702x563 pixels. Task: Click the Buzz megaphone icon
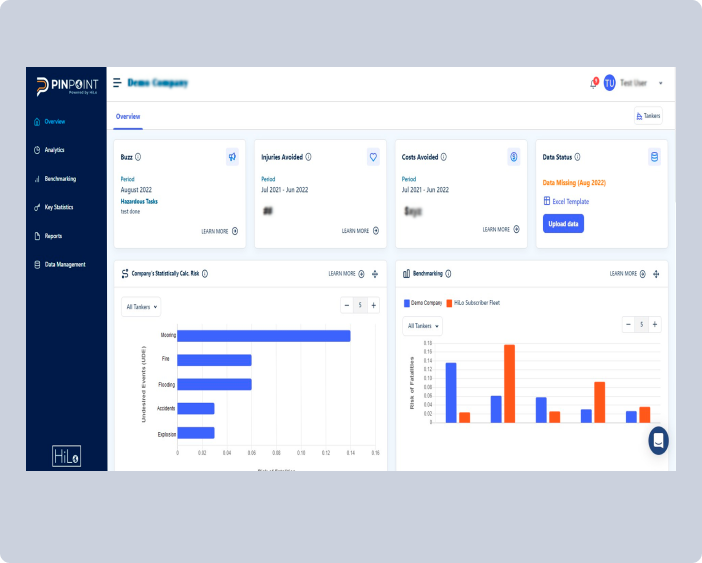pyautogui.click(x=232, y=157)
